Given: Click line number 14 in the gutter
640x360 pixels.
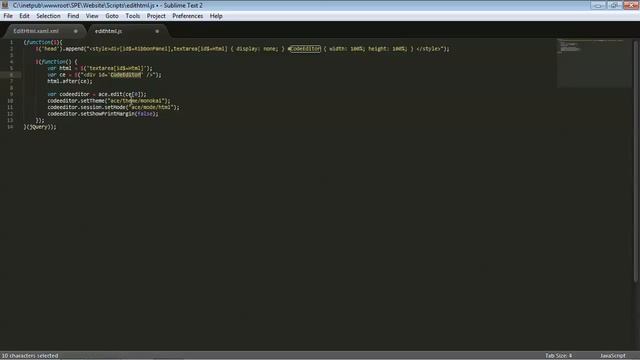Looking at the screenshot, I should [x=10, y=127].
